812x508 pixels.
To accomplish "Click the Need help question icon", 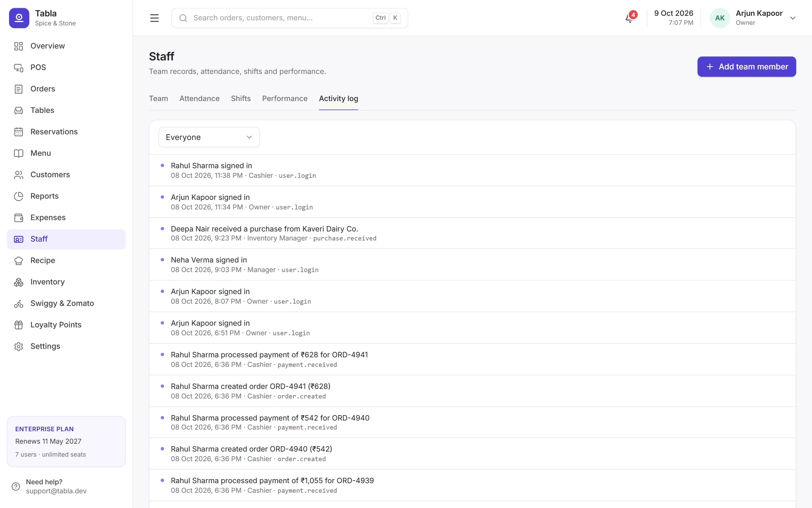I will pos(16,487).
